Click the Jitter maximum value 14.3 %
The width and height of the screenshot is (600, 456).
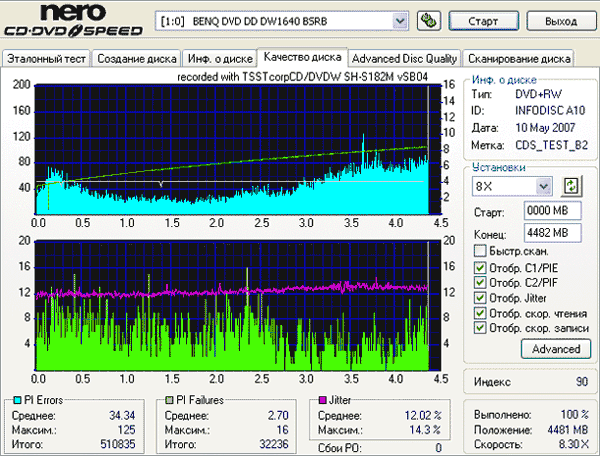(425, 430)
